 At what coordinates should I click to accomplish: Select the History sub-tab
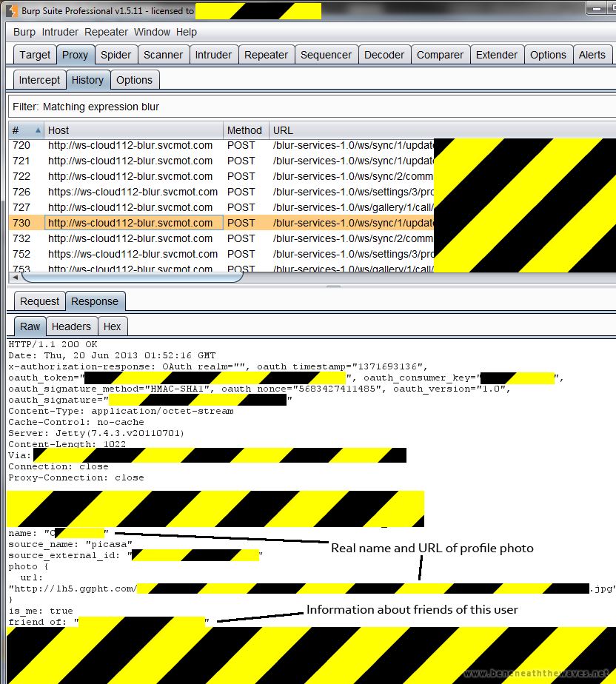[87, 80]
